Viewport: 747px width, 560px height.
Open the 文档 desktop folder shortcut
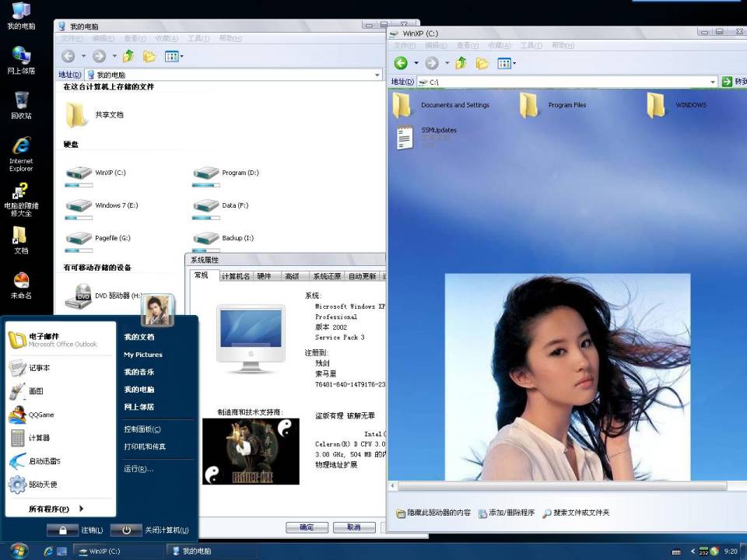[21, 240]
